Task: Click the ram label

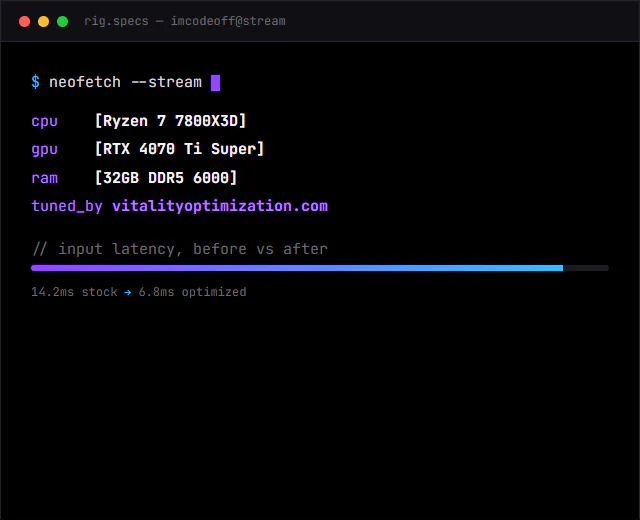Action: [44, 178]
